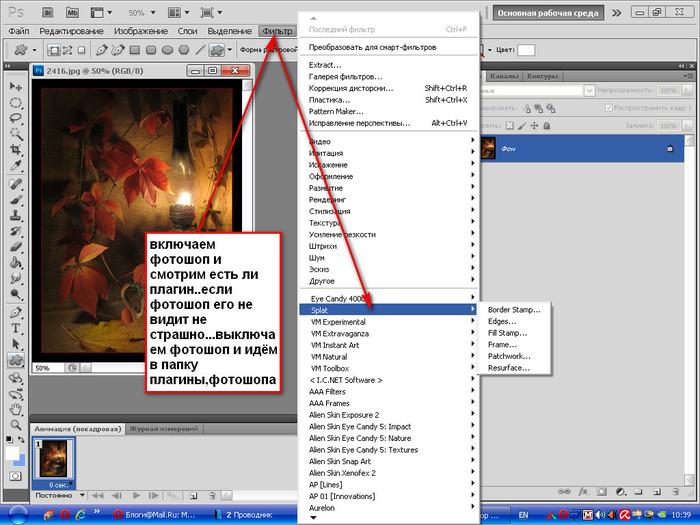The width and height of the screenshot is (700, 525).
Task: Select the Path Selection tool
Action: pos(16,344)
